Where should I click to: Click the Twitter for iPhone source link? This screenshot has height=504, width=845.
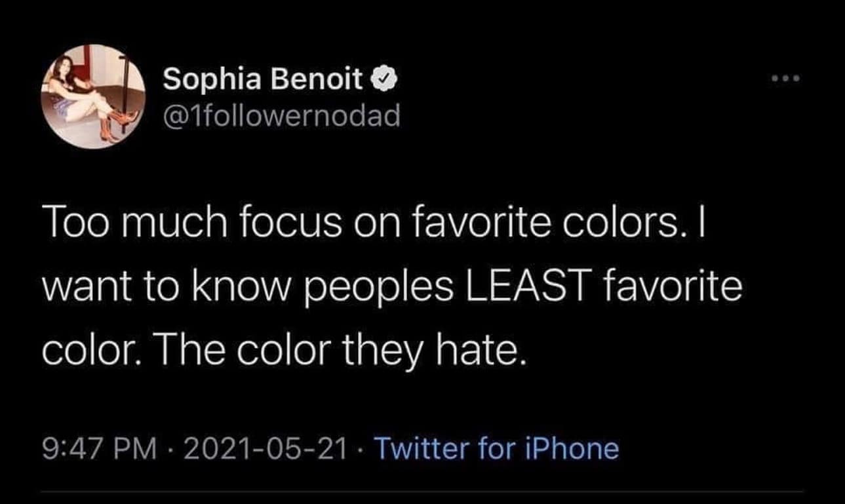(x=495, y=449)
